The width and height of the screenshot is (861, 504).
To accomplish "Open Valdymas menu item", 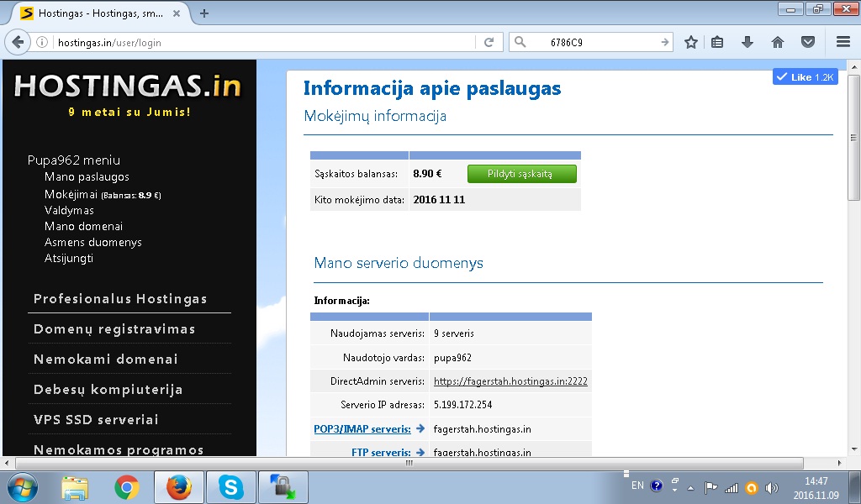I will coord(69,210).
